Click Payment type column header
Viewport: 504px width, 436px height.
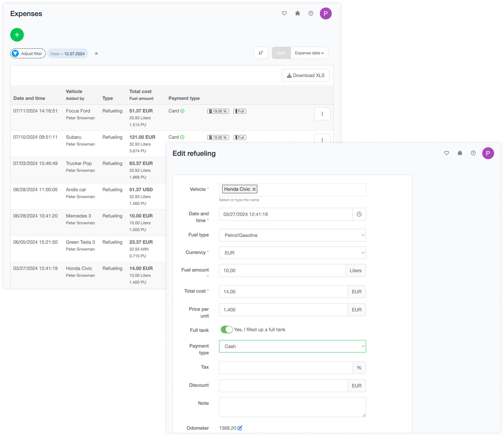point(184,98)
